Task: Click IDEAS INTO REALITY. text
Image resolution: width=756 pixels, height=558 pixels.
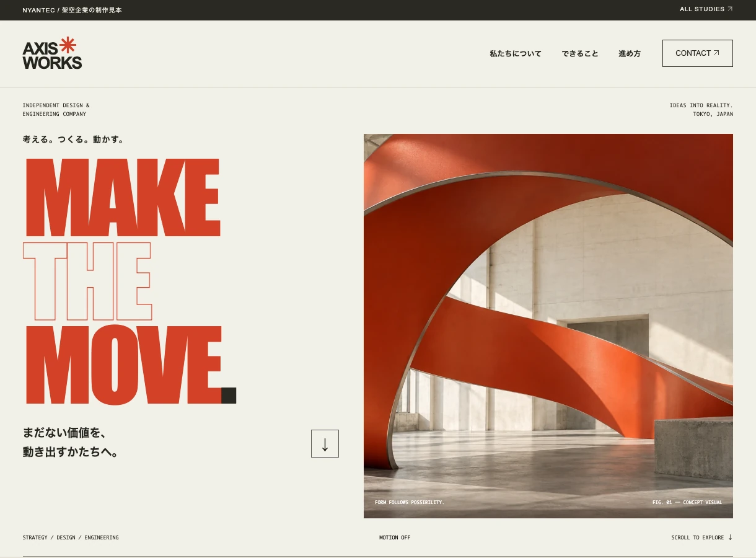Action: tap(701, 105)
